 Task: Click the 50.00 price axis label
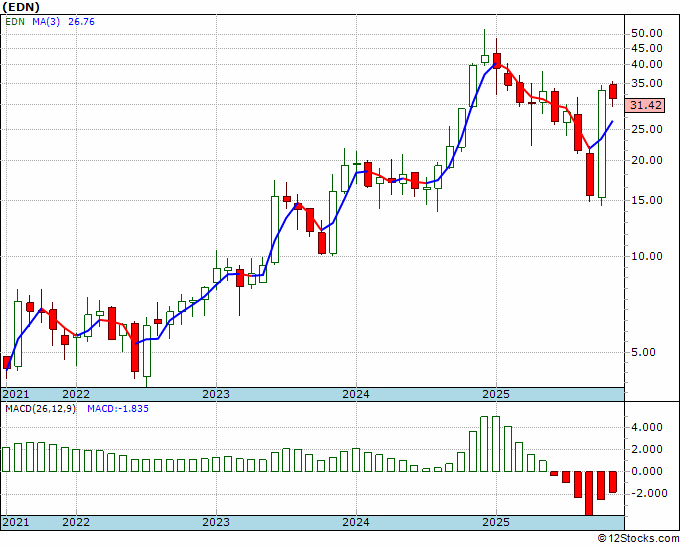pyautogui.click(x=647, y=33)
